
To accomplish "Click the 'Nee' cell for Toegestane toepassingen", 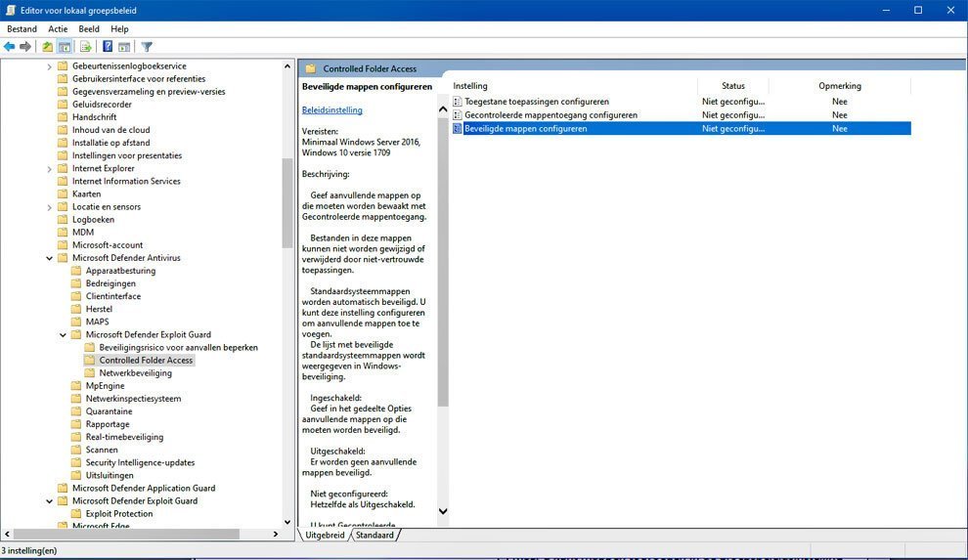I will point(840,102).
